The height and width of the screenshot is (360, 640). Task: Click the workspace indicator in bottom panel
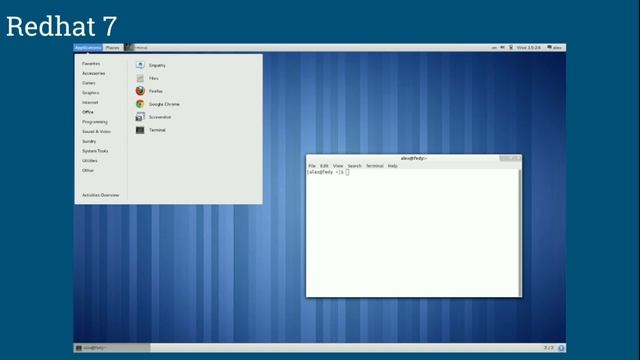point(549,348)
